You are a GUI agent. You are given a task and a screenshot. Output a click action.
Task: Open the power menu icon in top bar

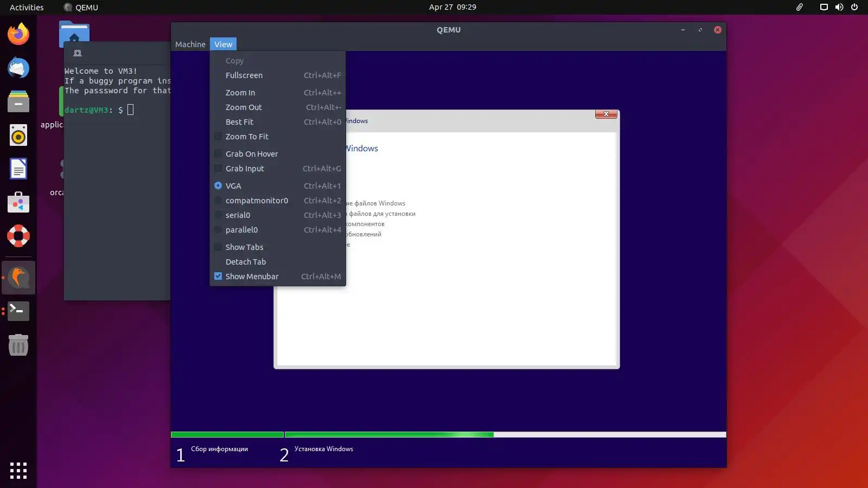point(854,7)
